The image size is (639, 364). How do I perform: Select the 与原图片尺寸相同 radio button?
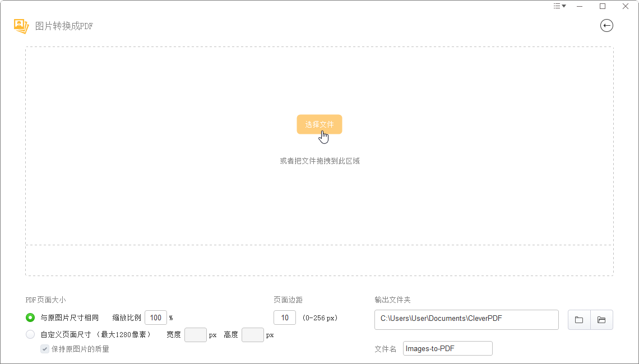(x=30, y=318)
